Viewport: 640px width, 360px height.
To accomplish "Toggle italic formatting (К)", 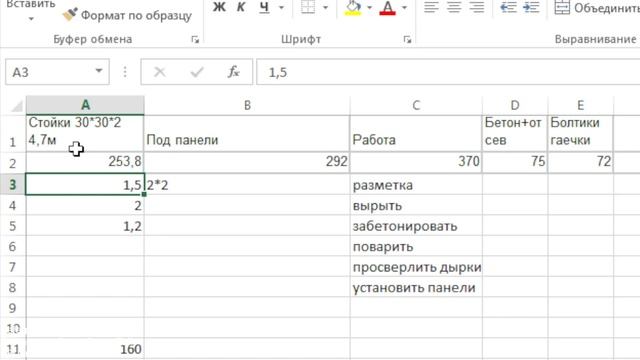I will 241,7.
